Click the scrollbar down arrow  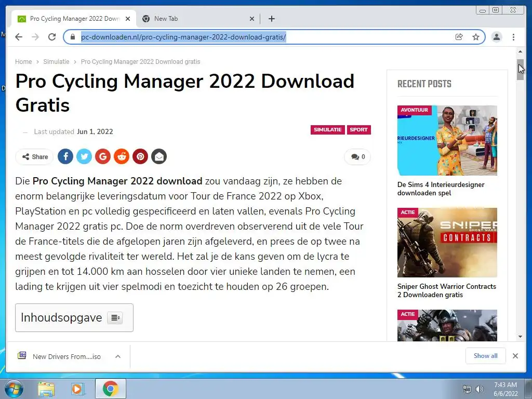(x=520, y=337)
